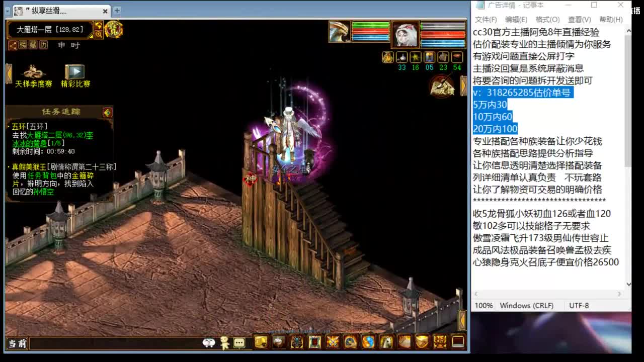Click the parchment icon right of the horse
The image size is (644, 362).
(x=405, y=342)
